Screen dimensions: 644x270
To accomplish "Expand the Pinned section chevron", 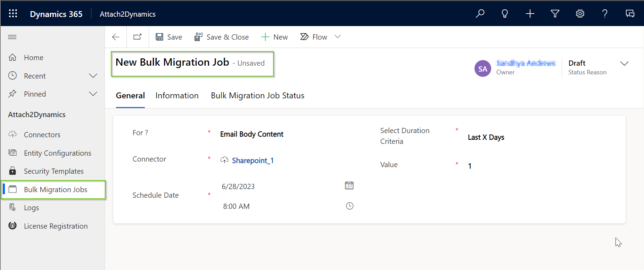I will 93,94.
